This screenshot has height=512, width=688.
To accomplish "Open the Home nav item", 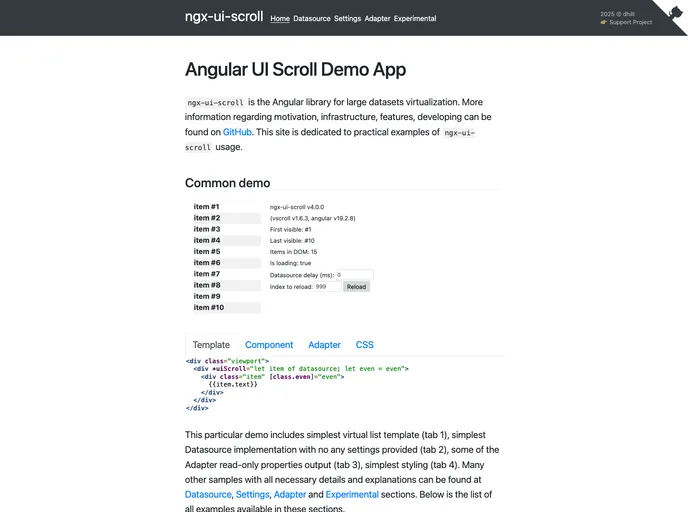I will coord(280,18).
